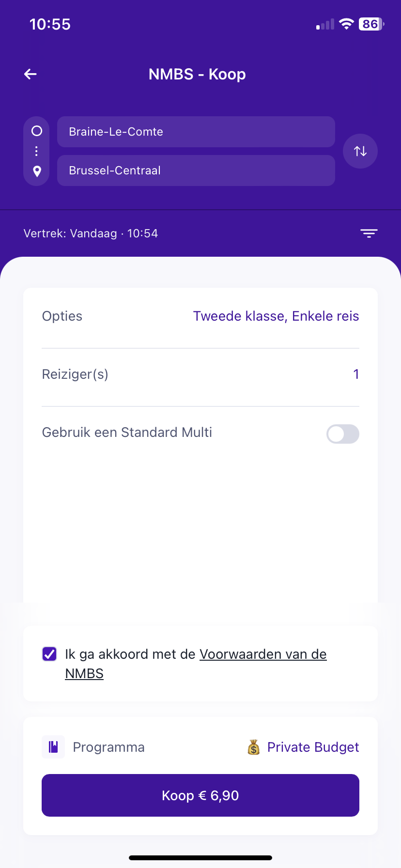Select Private Budget program

[x=313, y=747]
